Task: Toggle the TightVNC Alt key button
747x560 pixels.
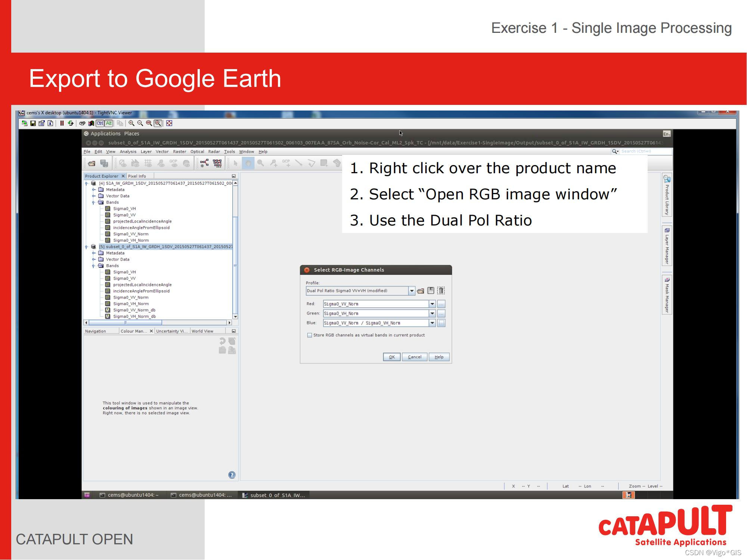Action: tap(109, 123)
